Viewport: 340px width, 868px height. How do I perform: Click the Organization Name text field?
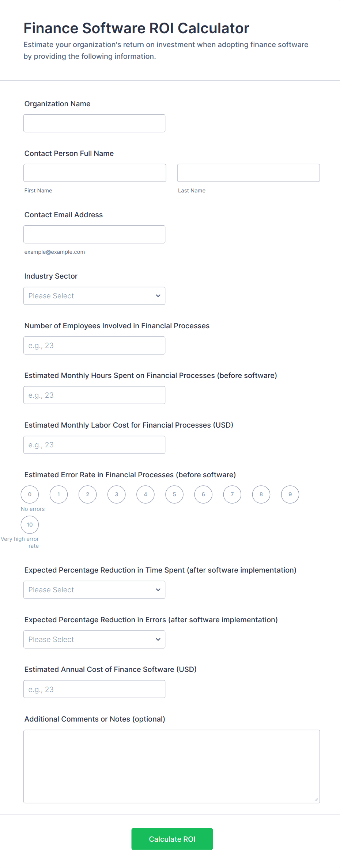click(94, 123)
